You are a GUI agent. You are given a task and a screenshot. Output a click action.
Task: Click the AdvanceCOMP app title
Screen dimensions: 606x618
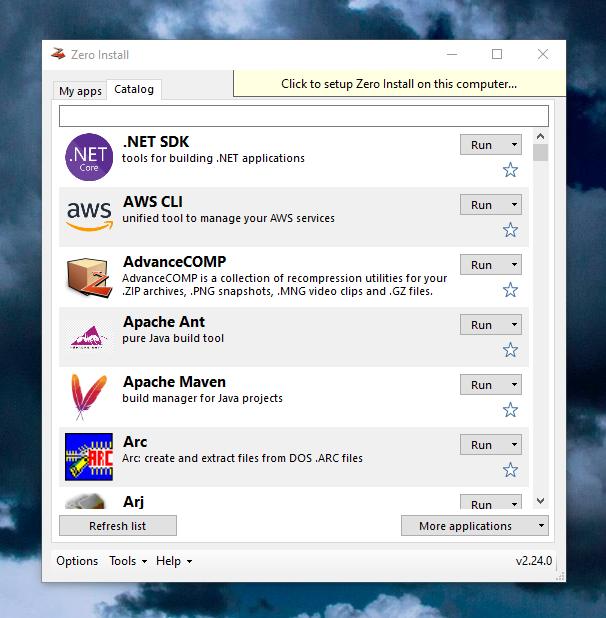pyautogui.click(x=175, y=262)
